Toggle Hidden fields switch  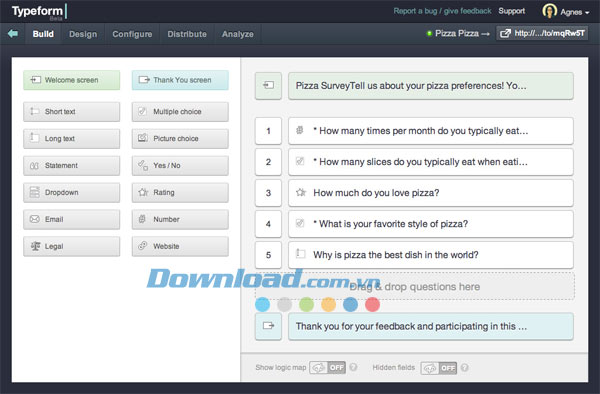[439, 368]
